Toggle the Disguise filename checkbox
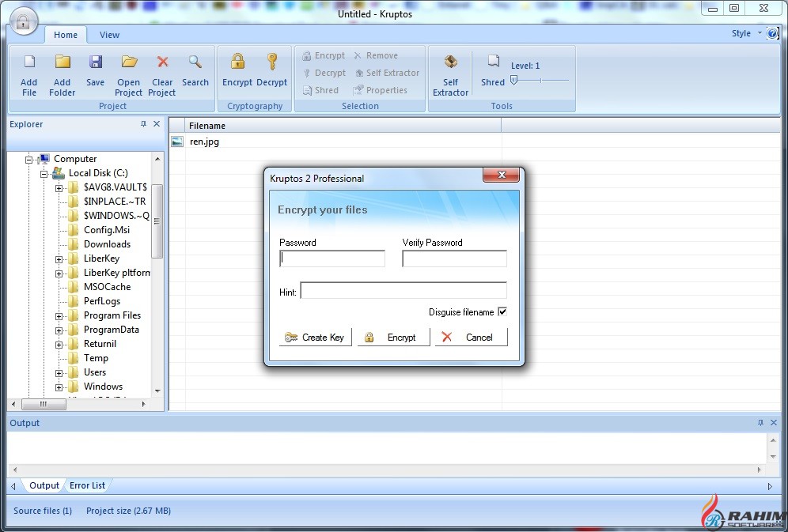788x532 pixels. tap(502, 311)
